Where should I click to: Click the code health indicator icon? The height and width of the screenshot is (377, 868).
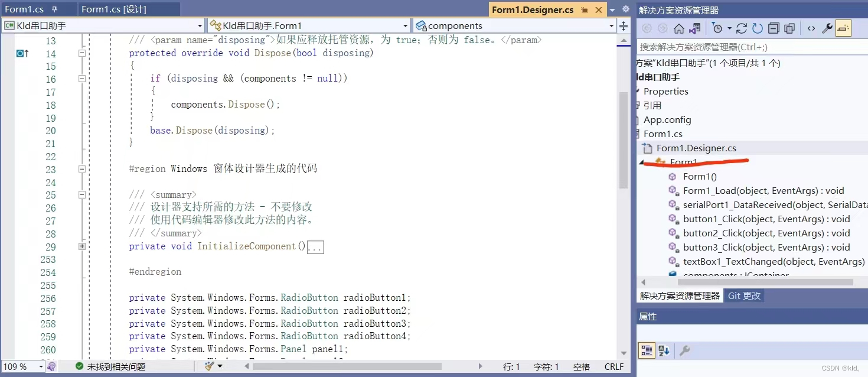click(51, 366)
